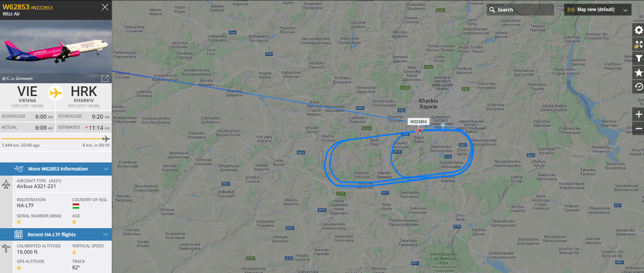Click the Wizz Air aircraft photo

[x=56, y=51]
